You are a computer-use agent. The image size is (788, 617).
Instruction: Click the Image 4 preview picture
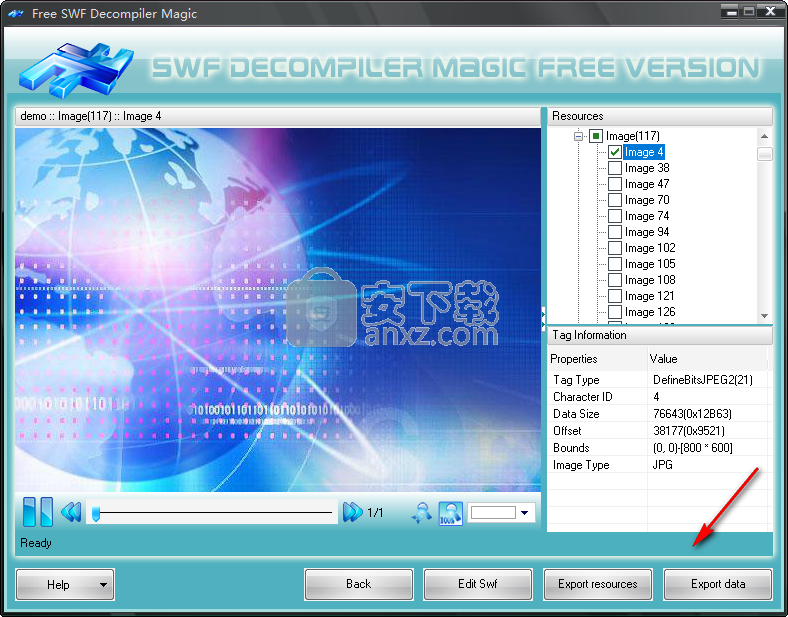[x=277, y=310]
